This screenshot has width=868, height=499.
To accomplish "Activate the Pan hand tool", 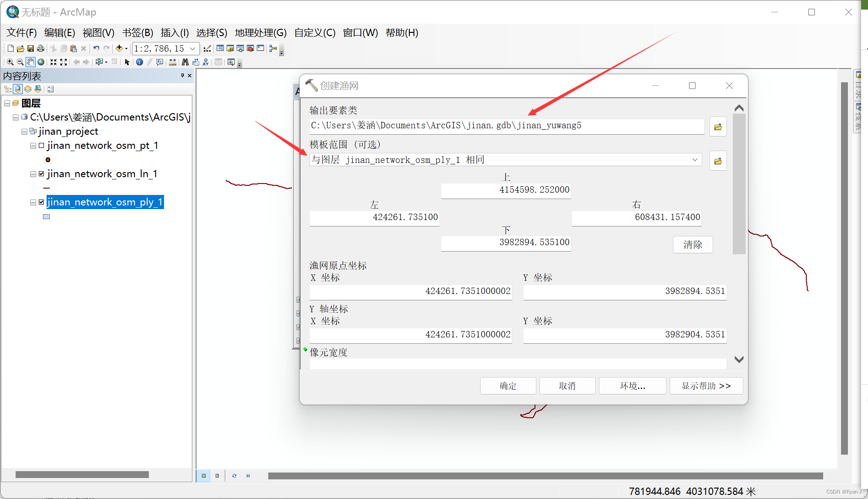I will pos(30,62).
